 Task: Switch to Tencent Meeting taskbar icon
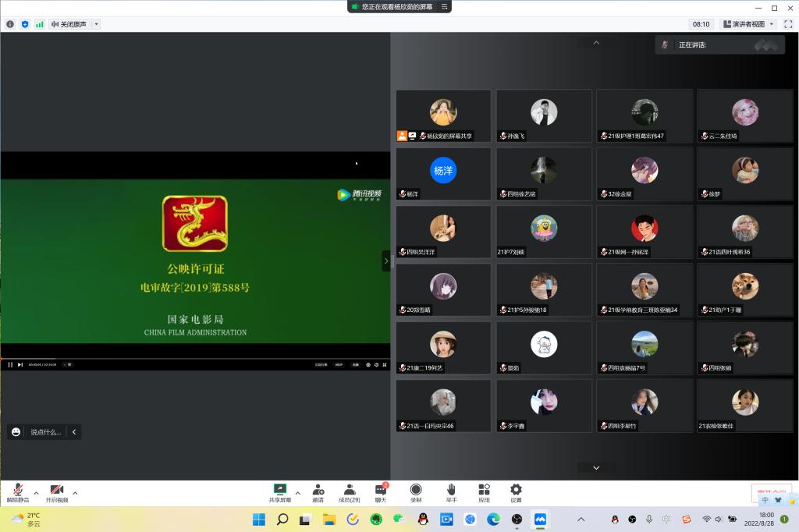click(540, 520)
